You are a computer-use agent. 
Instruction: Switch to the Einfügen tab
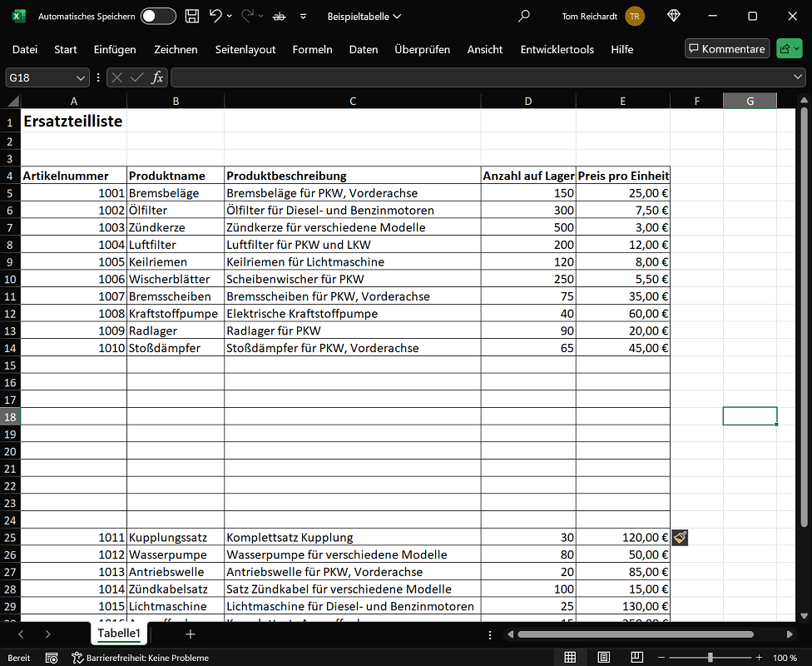coord(115,49)
